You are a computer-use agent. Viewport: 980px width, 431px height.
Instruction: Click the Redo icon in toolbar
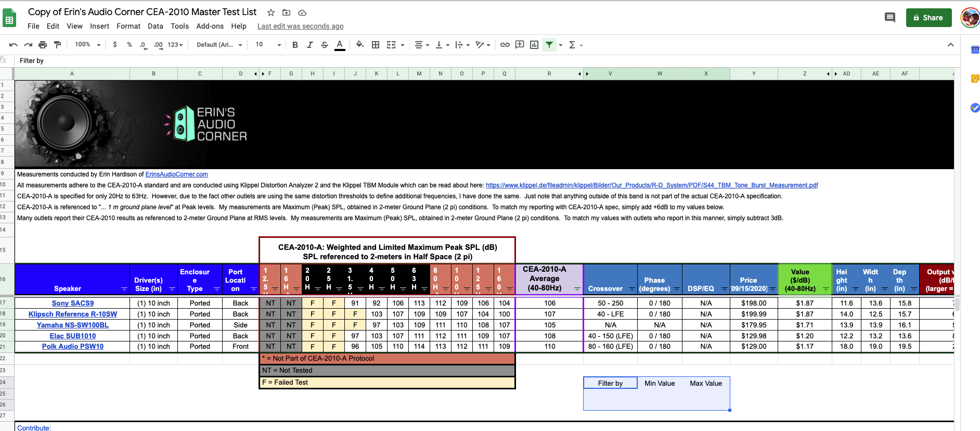point(28,45)
